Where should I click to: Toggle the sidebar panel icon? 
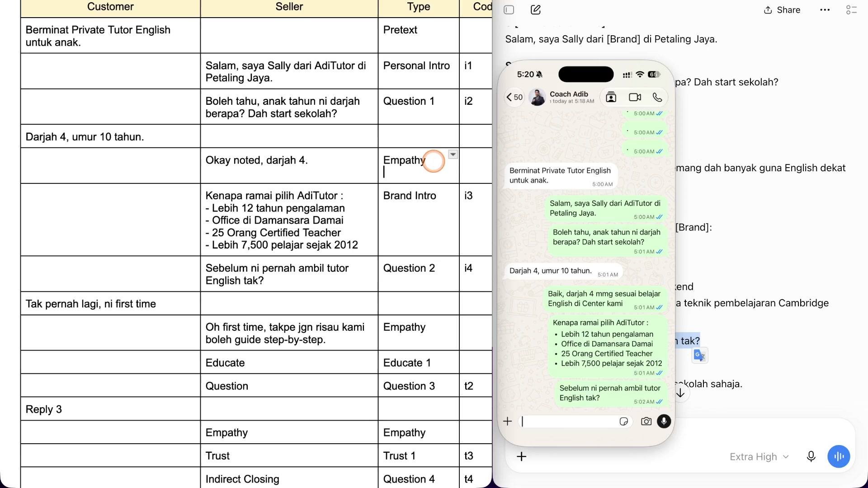pyautogui.click(x=509, y=10)
